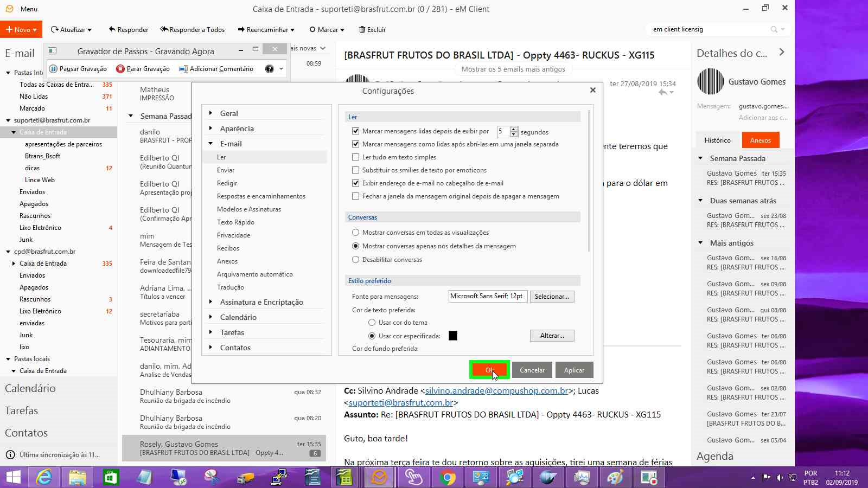Expand Assinatura e Encriptação section
This screenshot has height=488, width=868.
(210, 302)
